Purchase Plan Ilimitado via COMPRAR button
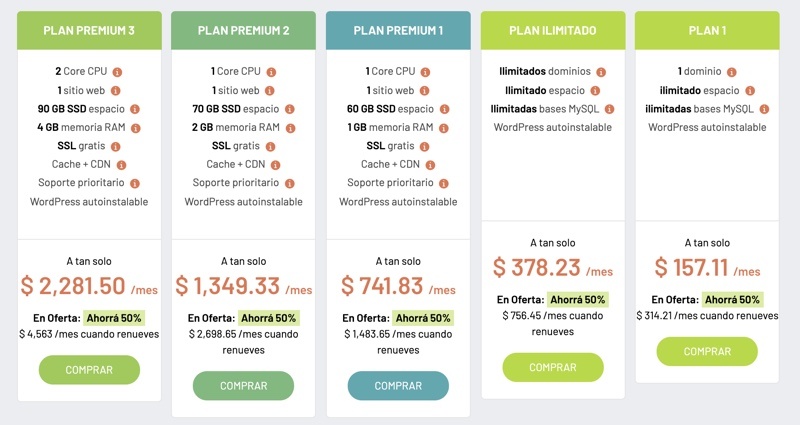The width and height of the screenshot is (800, 425). pos(552,368)
